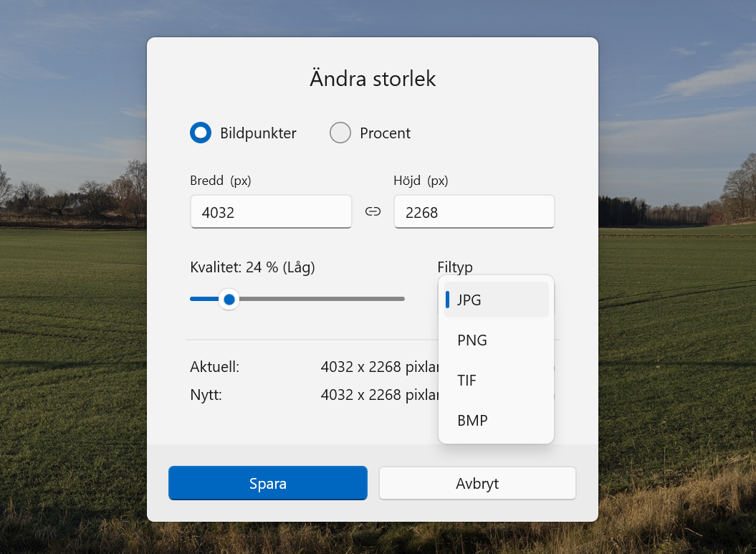The image size is (756, 554).
Task: Select the Bildpunkter radio button
Action: [x=201, y=133]
